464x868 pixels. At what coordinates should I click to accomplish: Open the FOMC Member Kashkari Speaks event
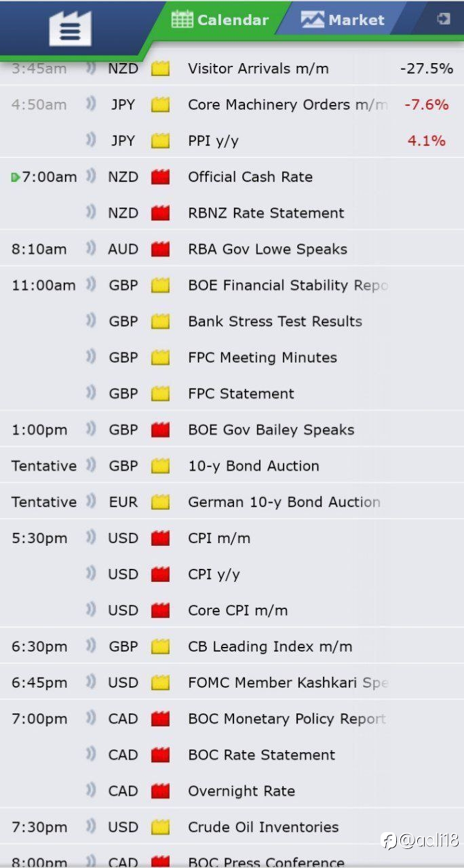click(288, 683)
